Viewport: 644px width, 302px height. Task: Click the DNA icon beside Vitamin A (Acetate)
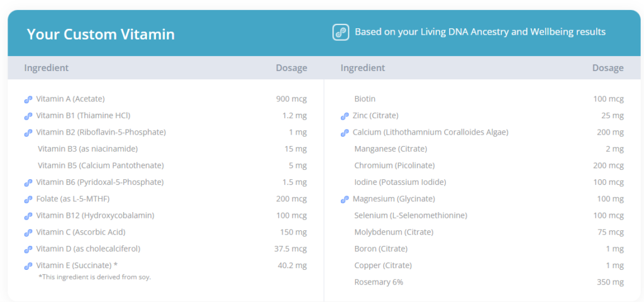click(28, 99)
